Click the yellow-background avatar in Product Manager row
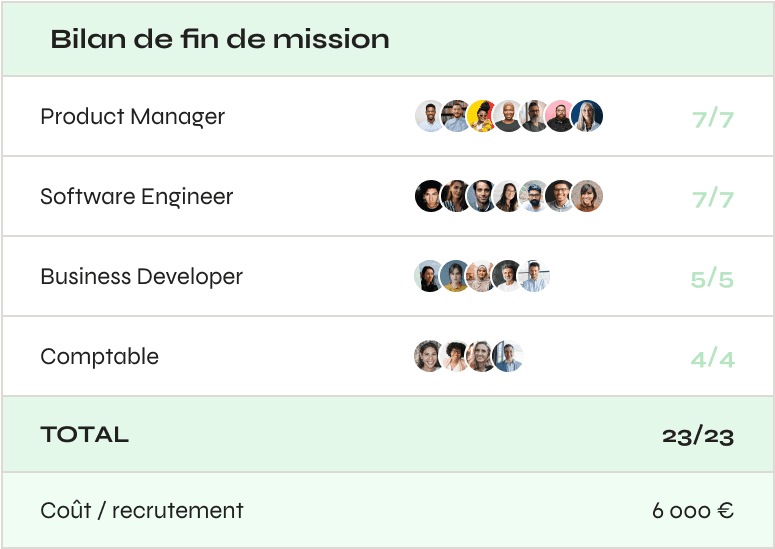 tap(483, 117)
